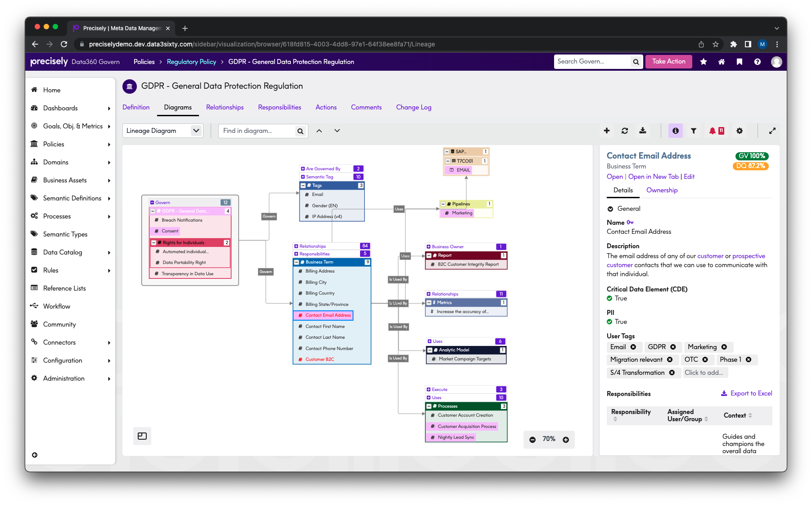Switch to the Ownership tab
This screenshot has width=812, height=505.
(662, 190)
